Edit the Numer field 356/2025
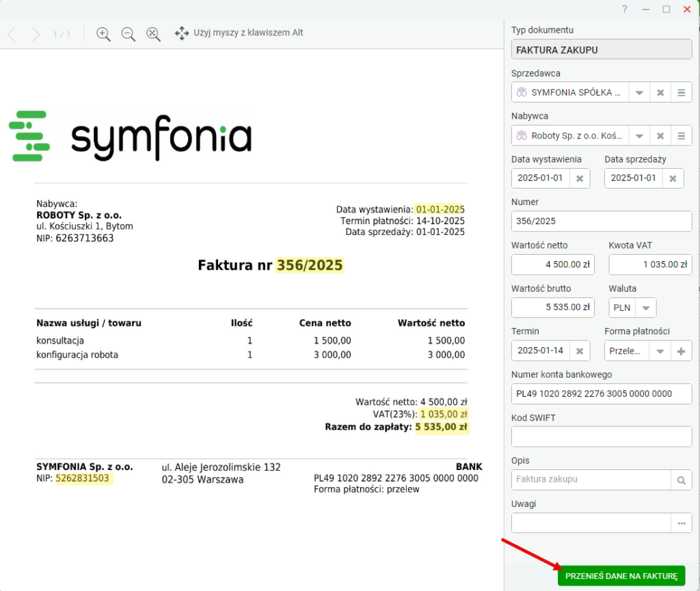Screen dimensions: 700x591 coord(602,221)
